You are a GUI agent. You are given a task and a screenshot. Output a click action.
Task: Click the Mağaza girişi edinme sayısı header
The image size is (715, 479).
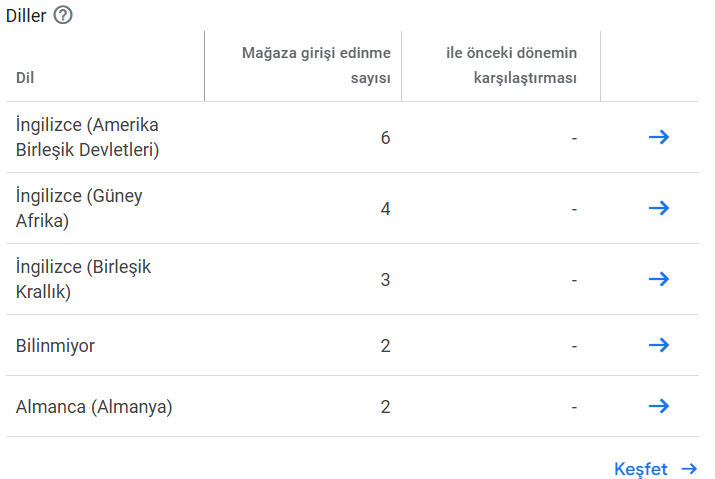tap(316, 65)
